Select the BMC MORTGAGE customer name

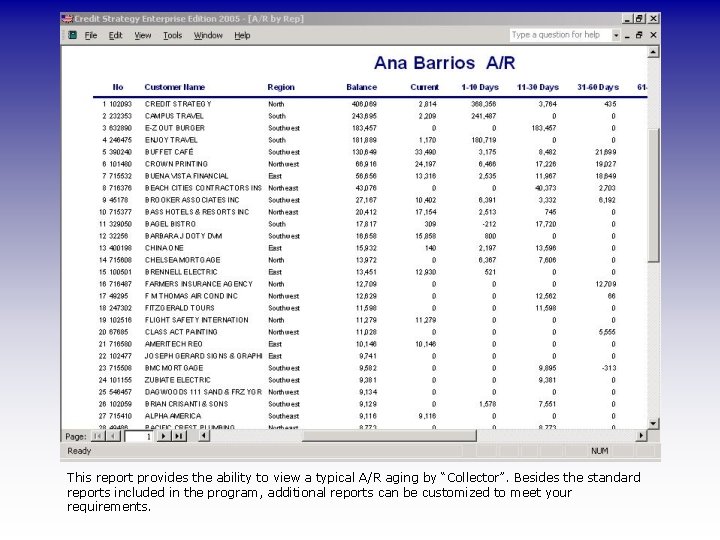coord(174,368)
